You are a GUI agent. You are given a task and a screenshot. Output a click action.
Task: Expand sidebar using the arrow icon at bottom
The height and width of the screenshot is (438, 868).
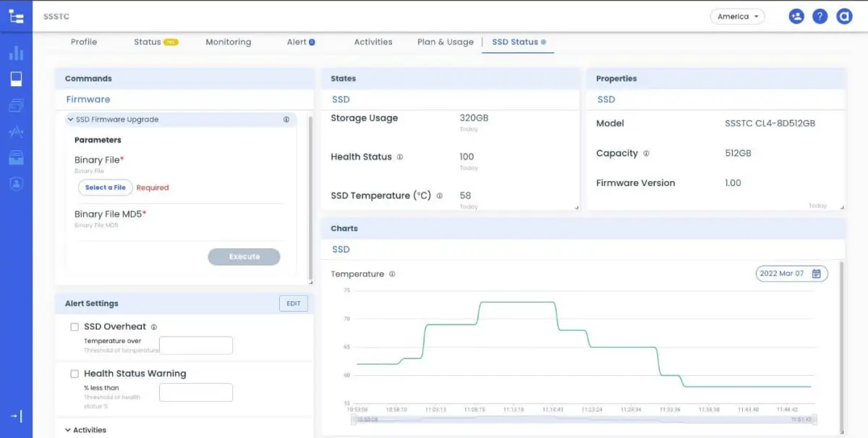coord(16,416)
